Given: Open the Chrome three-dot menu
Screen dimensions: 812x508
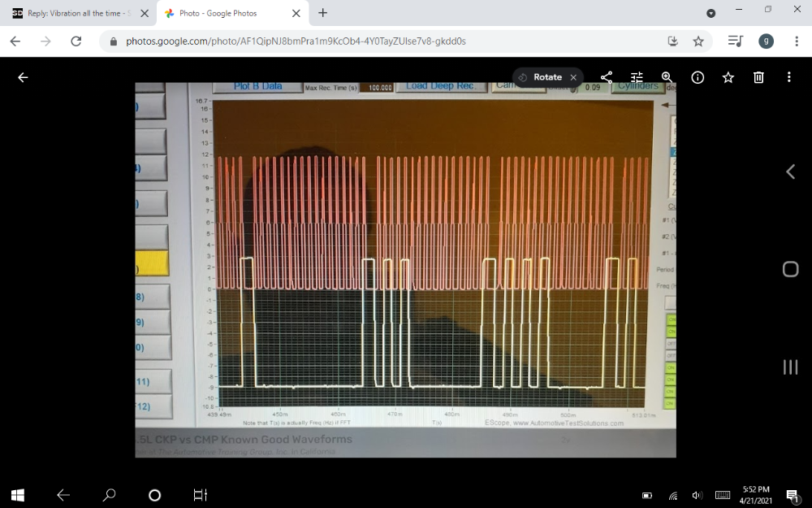Looking at the screenshot, I should (x=793, y=41).
